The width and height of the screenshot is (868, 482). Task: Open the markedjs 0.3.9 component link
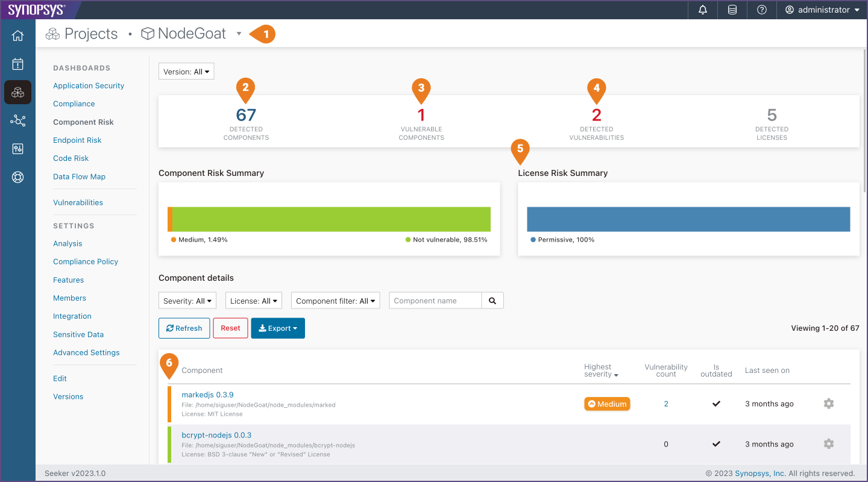[x=207, y=395]
